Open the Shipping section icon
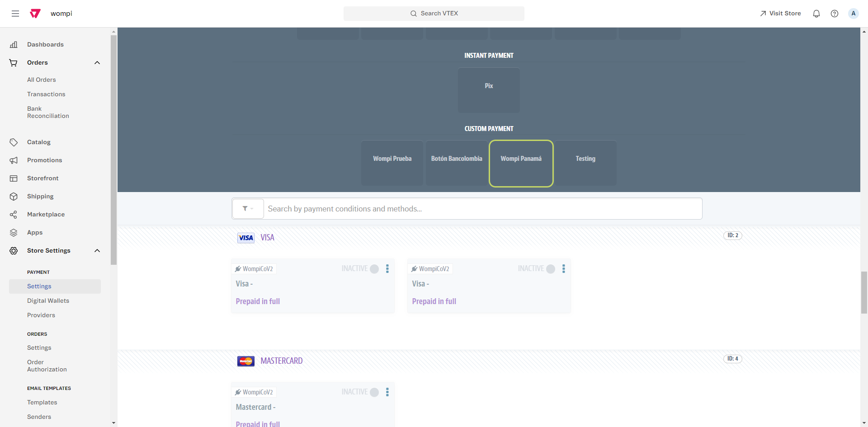 click(x=14, y=196)
